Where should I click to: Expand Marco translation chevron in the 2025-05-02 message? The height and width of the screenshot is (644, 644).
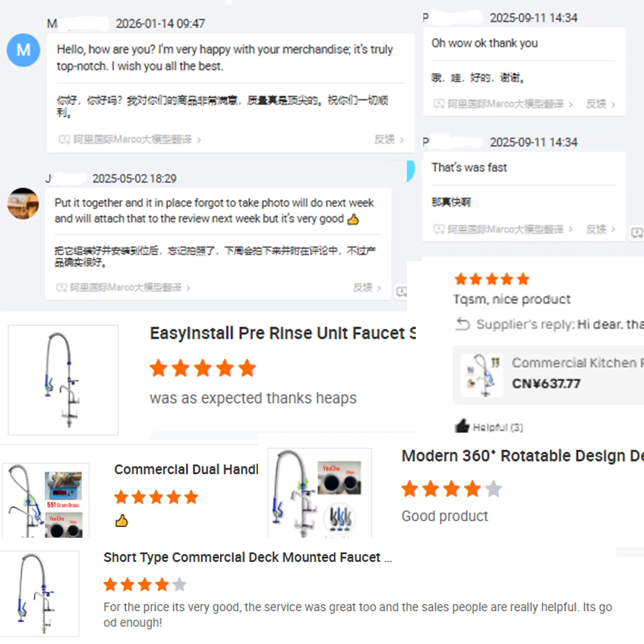coord(188,288)
